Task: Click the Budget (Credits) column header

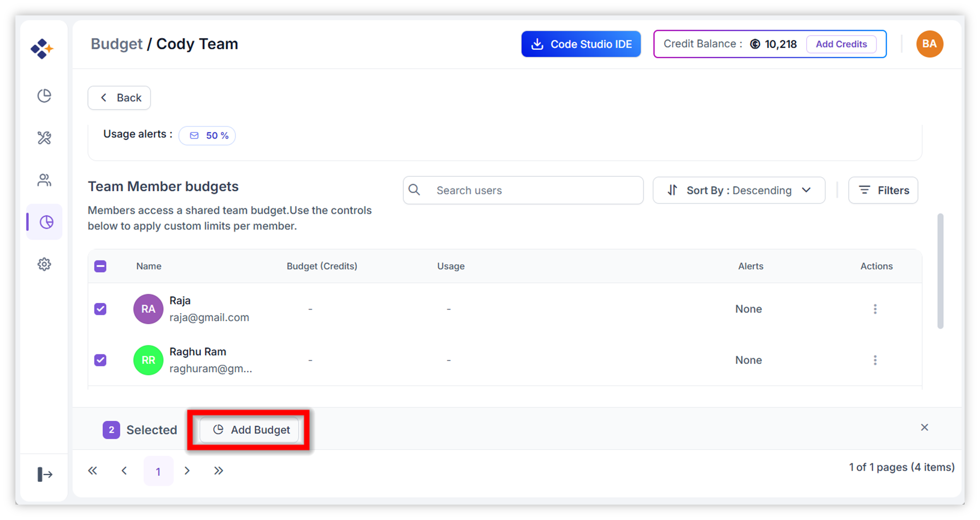Action: coord(322,266)
